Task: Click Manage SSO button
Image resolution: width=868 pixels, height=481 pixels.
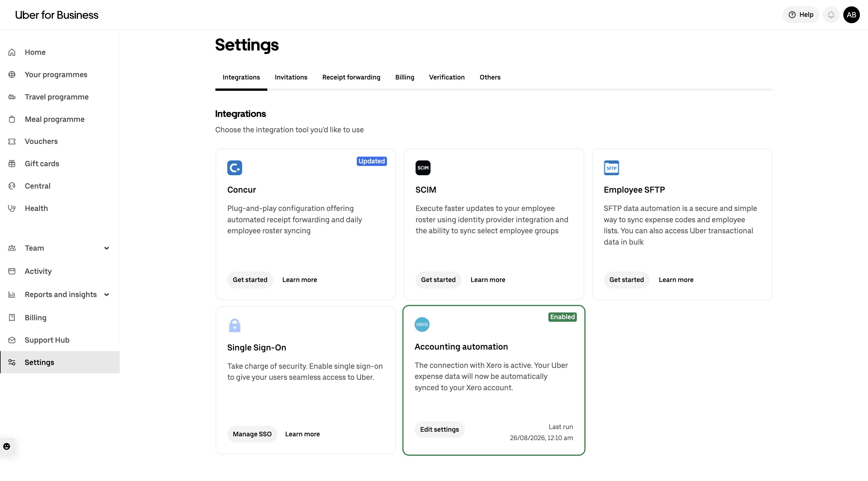Action: click(x=252, y=434)
